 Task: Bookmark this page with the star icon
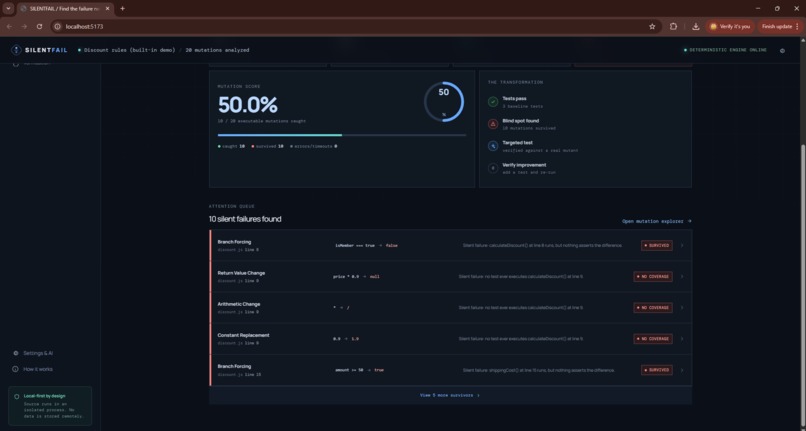(652, 27)
